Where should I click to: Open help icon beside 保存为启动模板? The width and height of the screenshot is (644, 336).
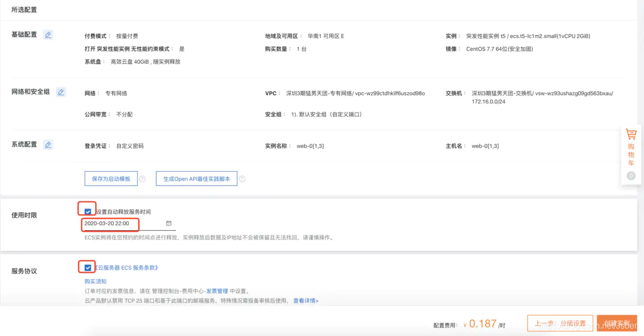[x=142, y=179]
